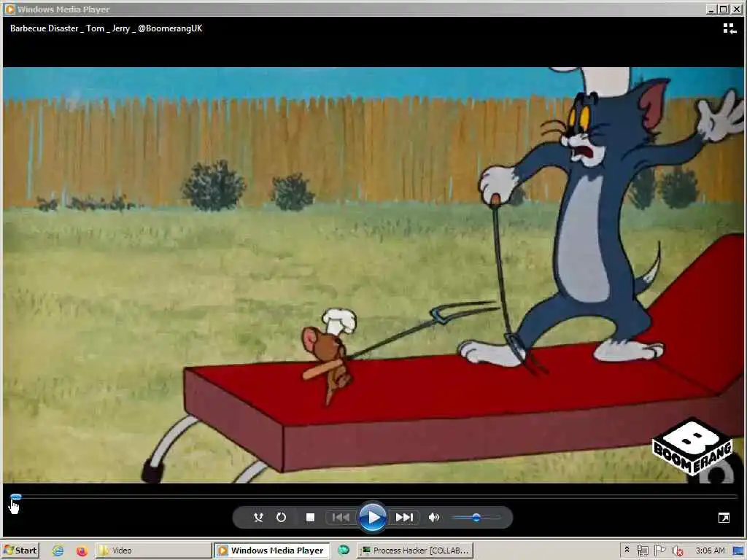
Task: Open Action Center flag icon
Action: tap(659, 551)
